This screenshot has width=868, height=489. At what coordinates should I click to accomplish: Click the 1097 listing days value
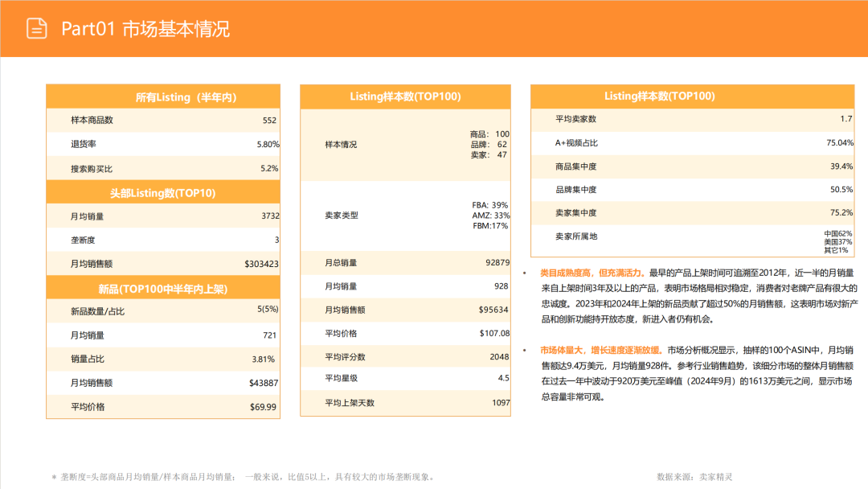click(501, 403)
